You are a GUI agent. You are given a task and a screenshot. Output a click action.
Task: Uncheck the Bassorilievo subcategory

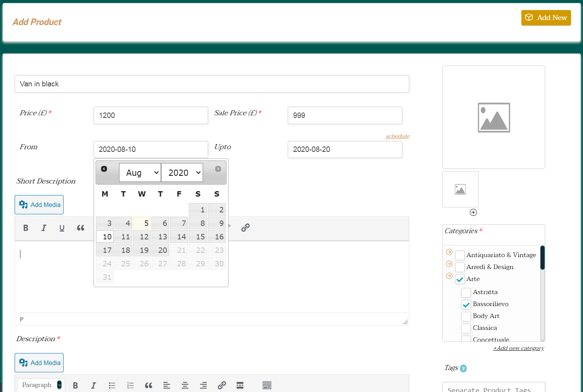[466, 305]
